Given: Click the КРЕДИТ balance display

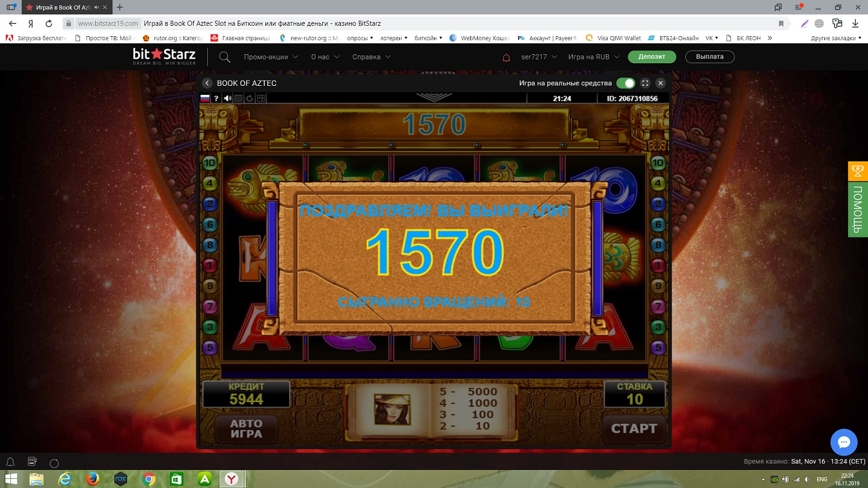Looking at the screenshot, I should coord(246,394).
